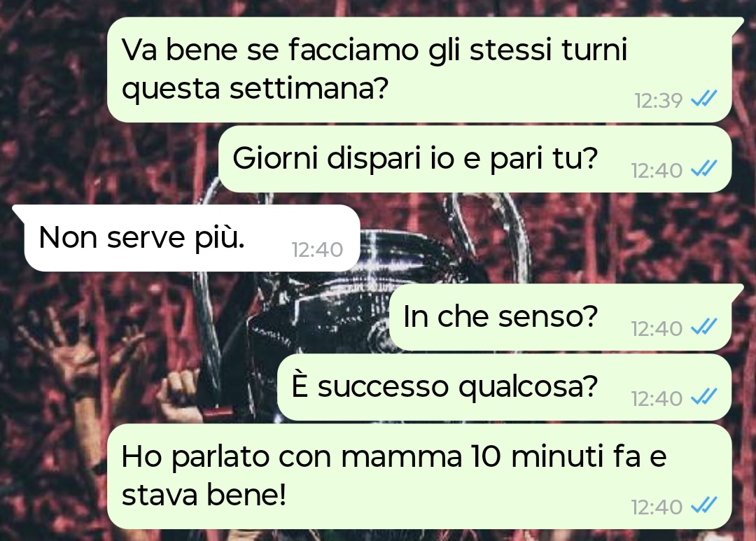Tap the read-receipt checkmarks on the 12:39 message

point(704,99)
